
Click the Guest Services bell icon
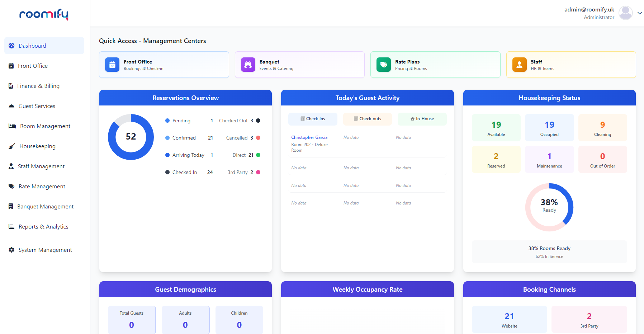11,106
